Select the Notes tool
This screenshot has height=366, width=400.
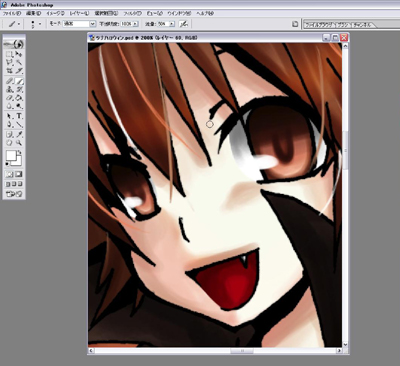pyautogui.click(x=9, y=134)
